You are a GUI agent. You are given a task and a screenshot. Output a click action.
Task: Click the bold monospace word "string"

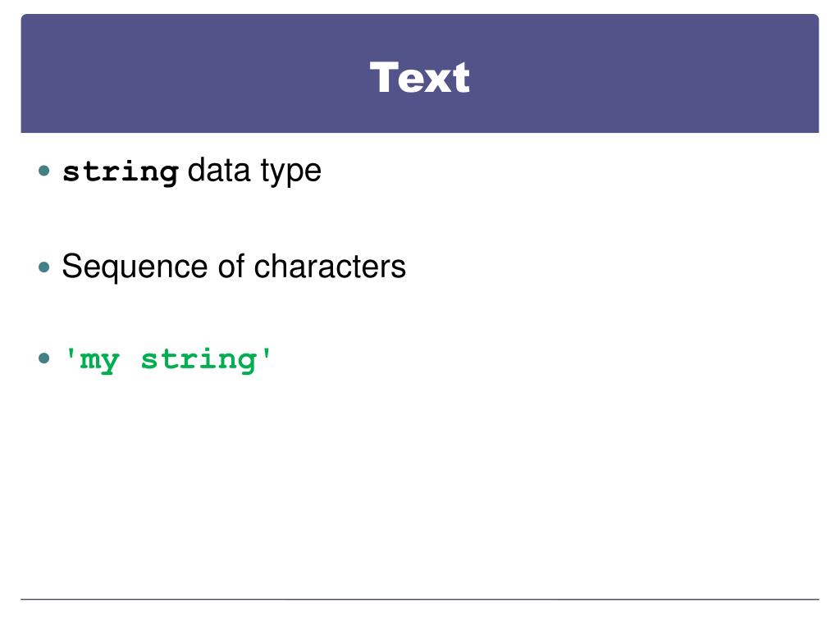(121, 172)
